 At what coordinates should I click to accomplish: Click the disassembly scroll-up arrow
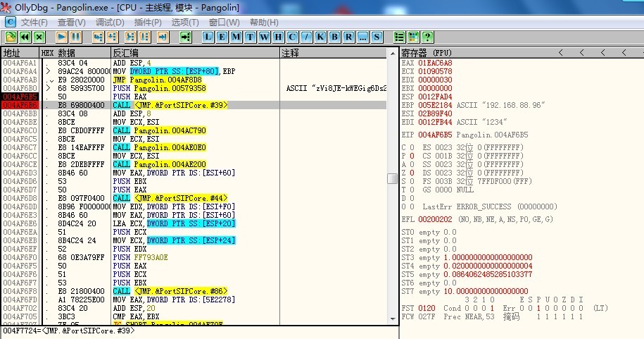pos(393,54)
